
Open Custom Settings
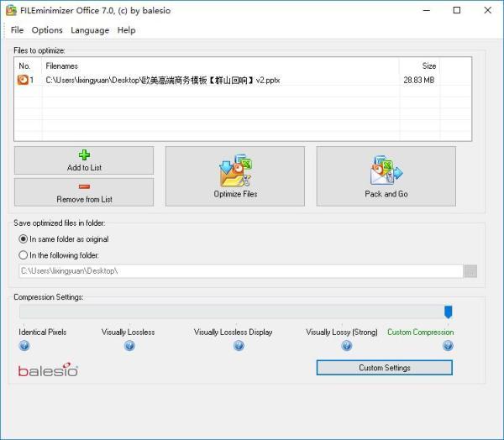point(385,368)
